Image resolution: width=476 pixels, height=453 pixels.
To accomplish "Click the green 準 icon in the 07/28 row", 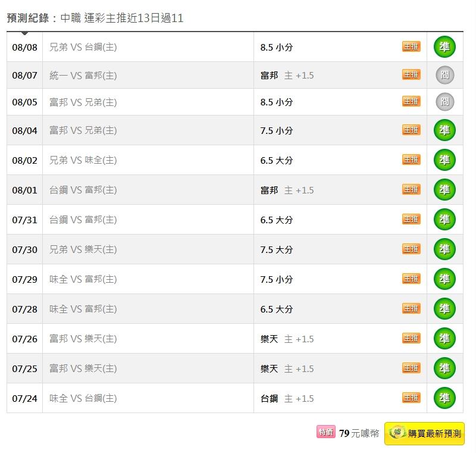I will (444, 308).
